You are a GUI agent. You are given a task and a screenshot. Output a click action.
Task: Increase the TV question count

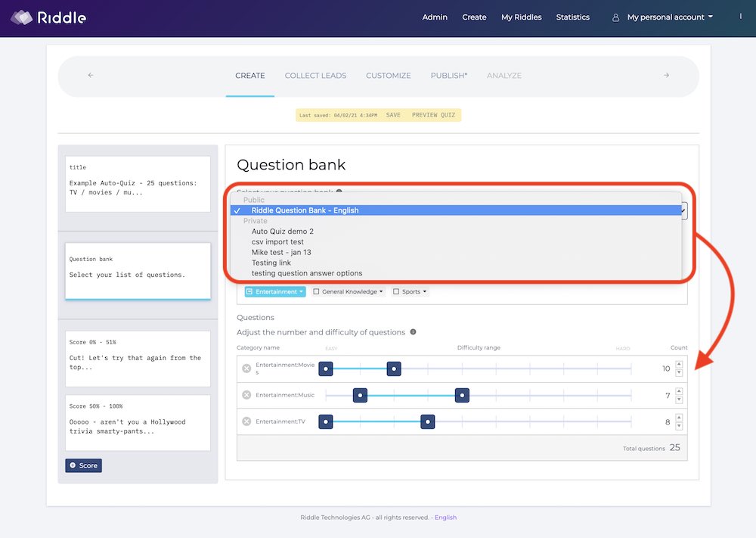pyautogui.click(x=679, y=418)
